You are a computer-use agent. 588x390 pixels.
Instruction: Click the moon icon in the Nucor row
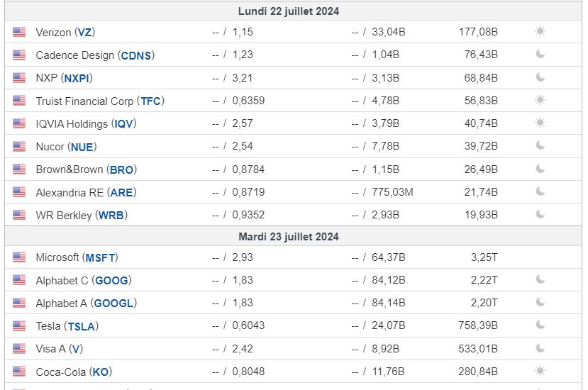coord(540,146)
